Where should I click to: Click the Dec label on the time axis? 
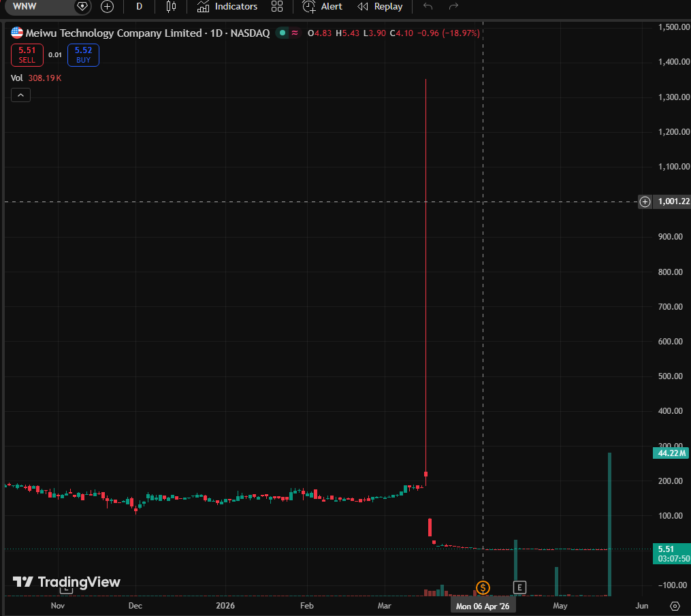135,606
